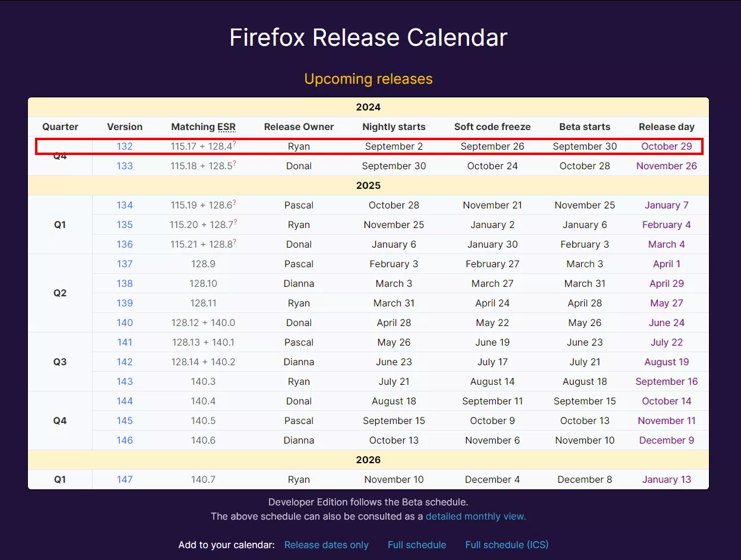The image size is (741, 560).
Task: Click the Q3 quarter cell
Action: [60, 362]
